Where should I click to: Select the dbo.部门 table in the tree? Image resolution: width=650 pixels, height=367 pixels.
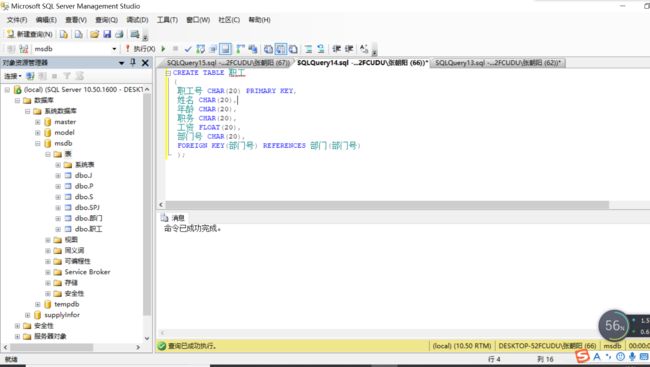coord(88,218)
